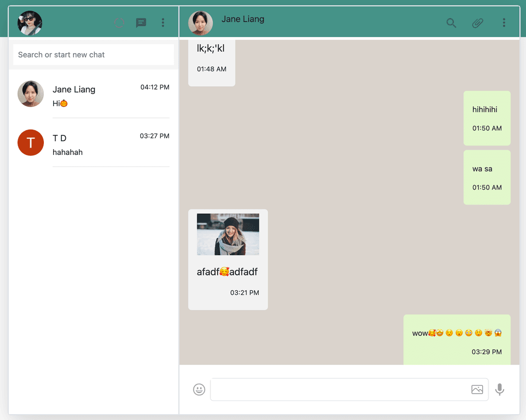Screen dimensions: 526x420
Task: Click the image upload icon in message box
Action: click(477, 389)
